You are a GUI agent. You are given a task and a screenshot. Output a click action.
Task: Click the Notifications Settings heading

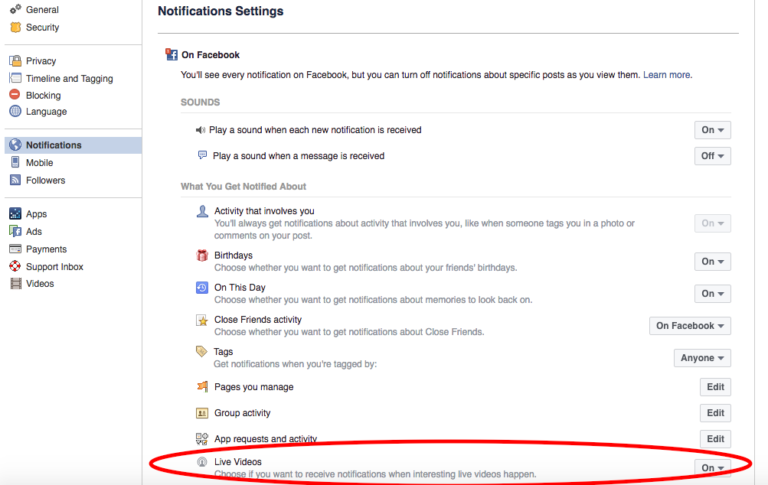pos(220,11)
